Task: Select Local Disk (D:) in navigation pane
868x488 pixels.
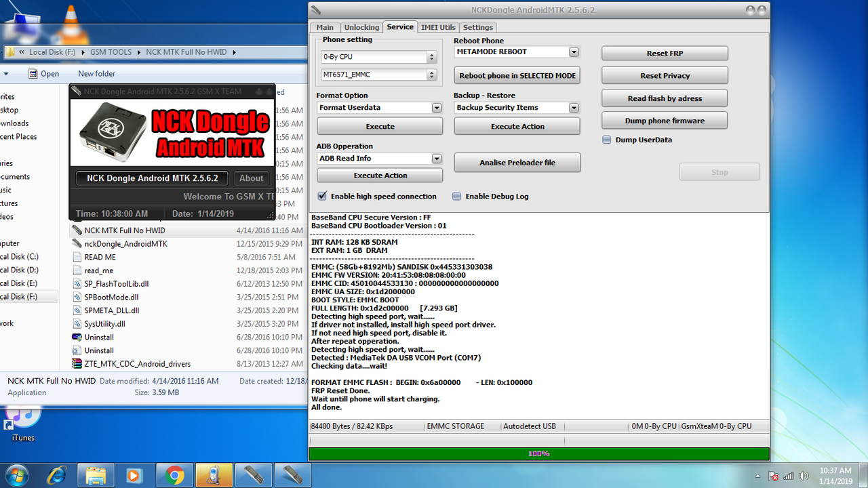Action: tap(19, 270)
